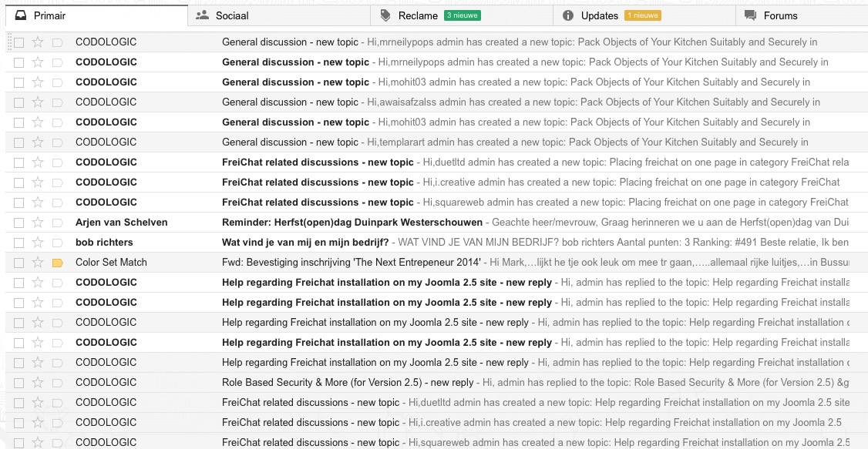This screenshot has width=868, height=449.
Task: Tick checkbox next to bob richters email
Action: tap(19, 243)
